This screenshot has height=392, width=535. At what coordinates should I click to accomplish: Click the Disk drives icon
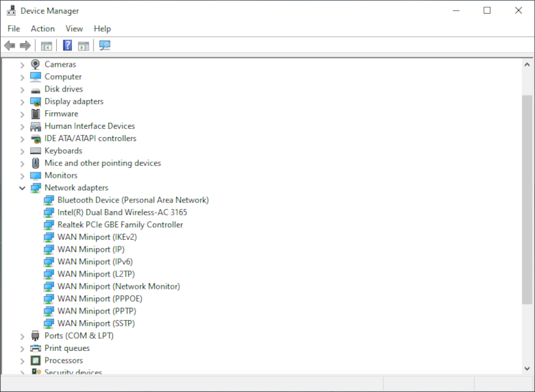[35, 90]
